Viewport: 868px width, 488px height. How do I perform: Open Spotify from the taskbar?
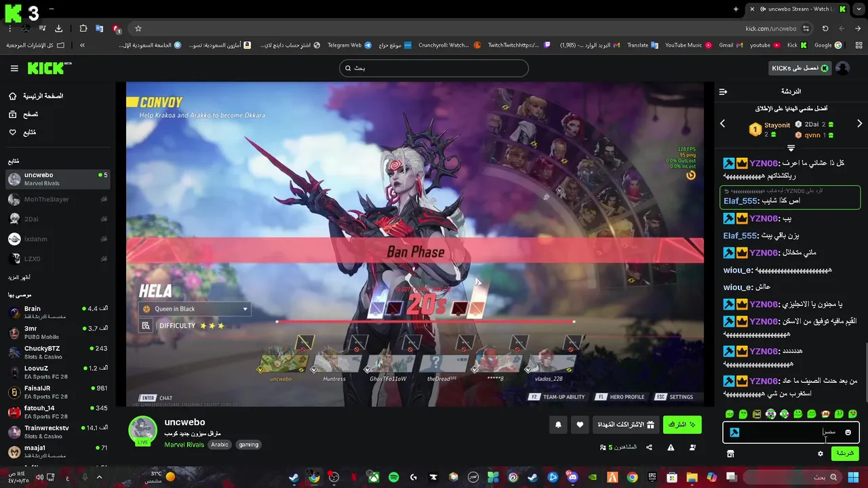pyautogui.click(x=394, y=477)
